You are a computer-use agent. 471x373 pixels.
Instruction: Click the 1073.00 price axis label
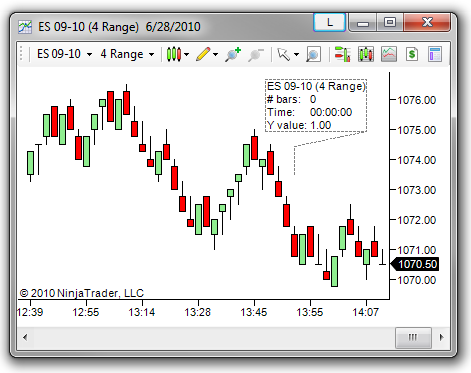417,190
